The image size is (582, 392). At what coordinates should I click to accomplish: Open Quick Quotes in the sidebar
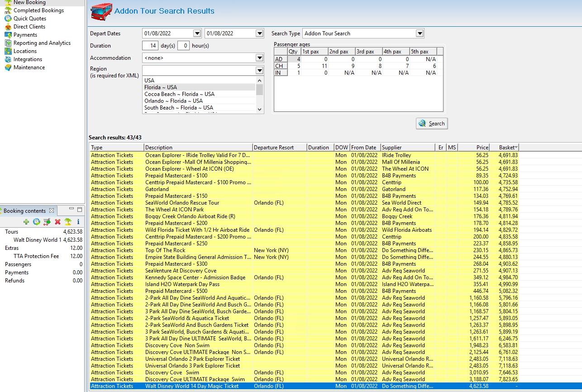coord(29,19)
